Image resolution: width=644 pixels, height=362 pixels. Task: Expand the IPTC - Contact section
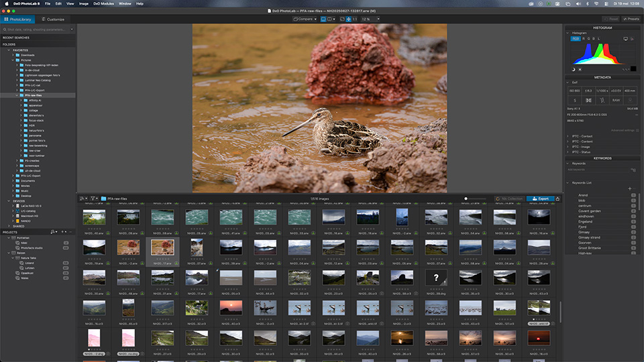tap(568, 136)
